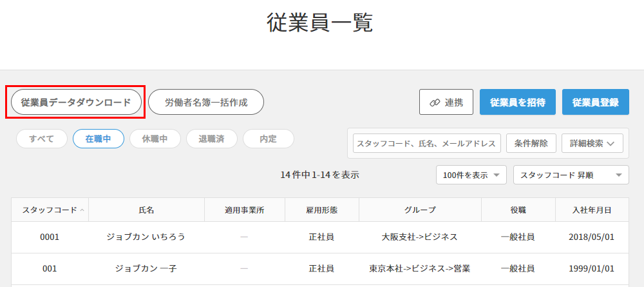Image resolution: width=644 pixels, height=287 pixels.
Task: Select the 在職中 status filter
Action: pyautogui.click(x=99, y=139)
